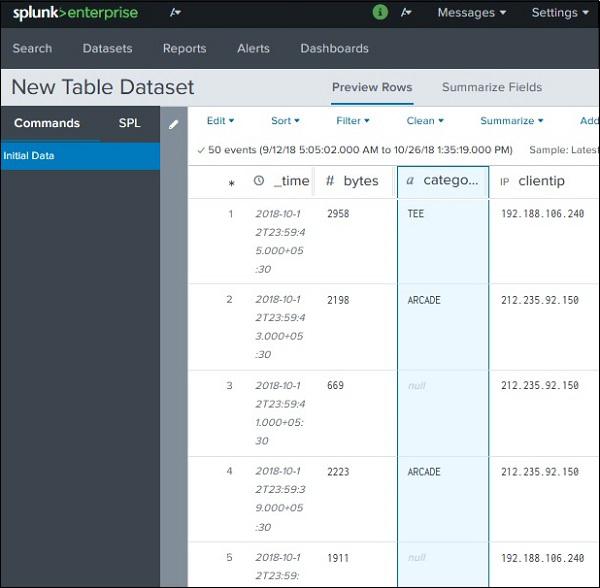Click the Sample: Latest label
Image resolution: width=600 pixels, height=588 pixels.
pos(564,150)
